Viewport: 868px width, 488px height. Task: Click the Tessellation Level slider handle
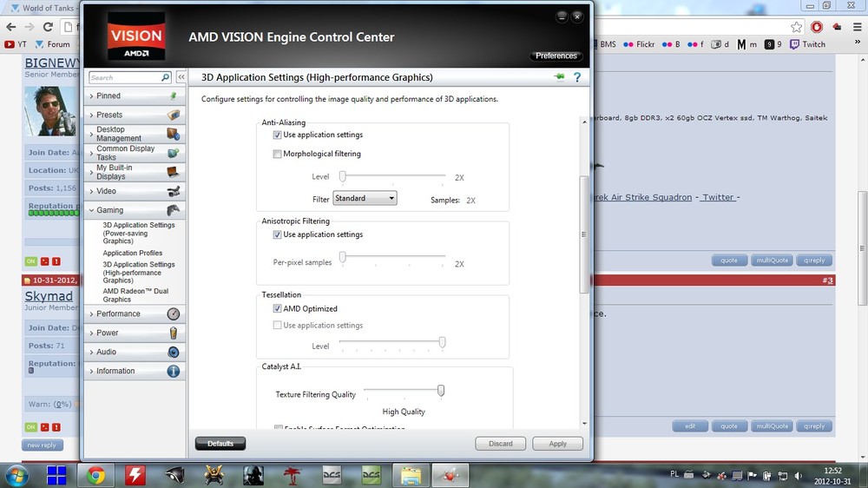point(442,342)
